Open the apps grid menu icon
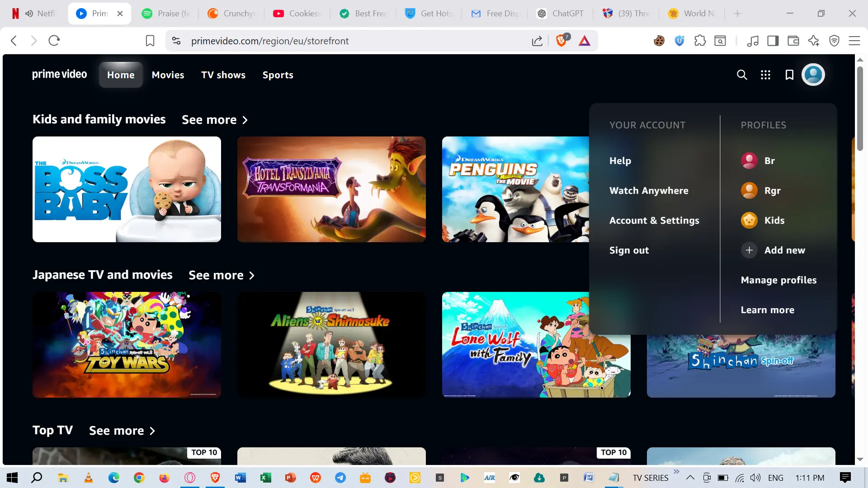This screenshot has width=868, height=488. [765, 75]
